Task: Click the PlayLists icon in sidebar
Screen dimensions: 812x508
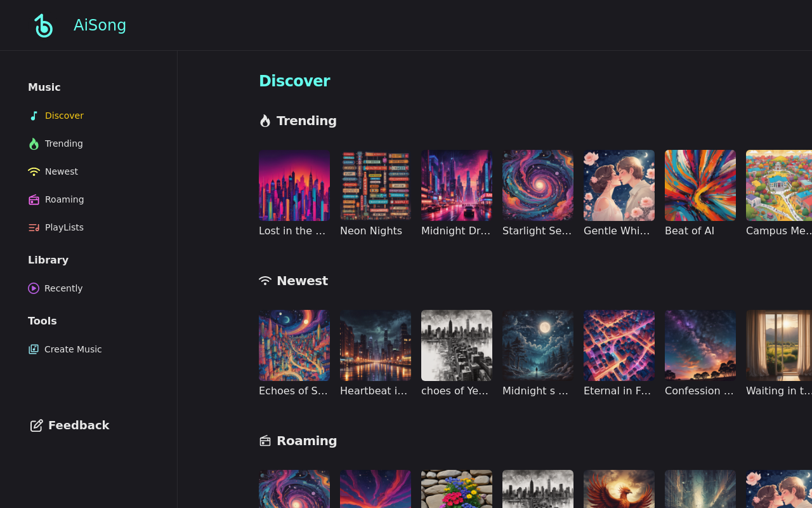Action: pyautogui.click(x=34, y=227)
